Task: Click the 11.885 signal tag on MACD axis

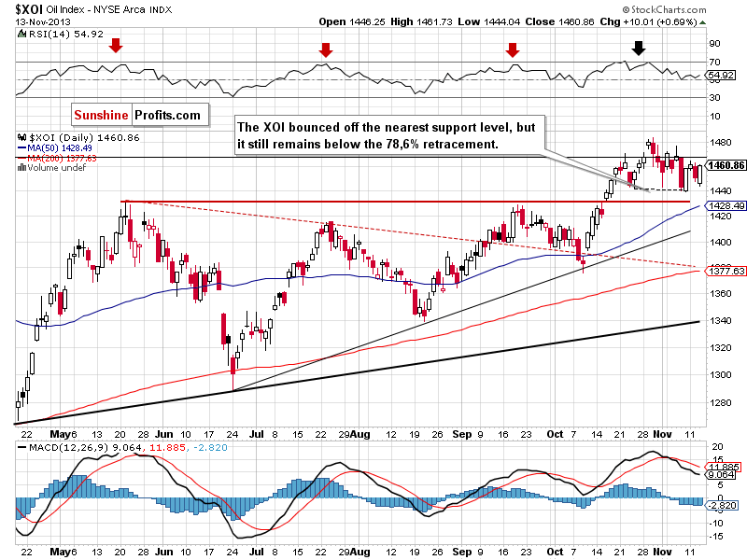Action: (x=723, y=468)
